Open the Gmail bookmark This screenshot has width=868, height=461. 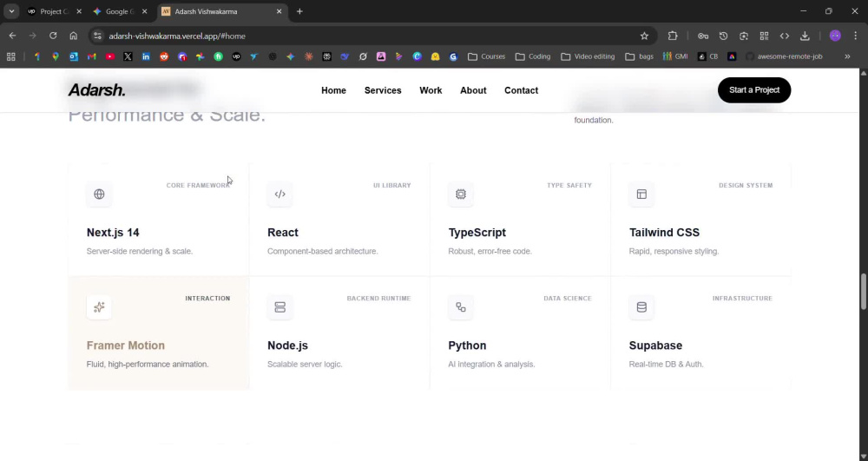92,56
